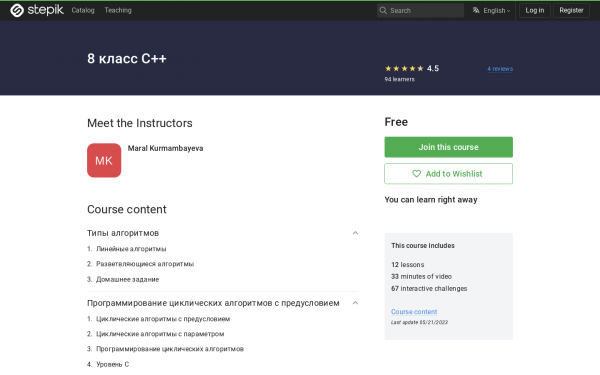Focus the Search input field
Image resolution: width=600 pixels, height=375 pixels.
[x=420, y=10]
